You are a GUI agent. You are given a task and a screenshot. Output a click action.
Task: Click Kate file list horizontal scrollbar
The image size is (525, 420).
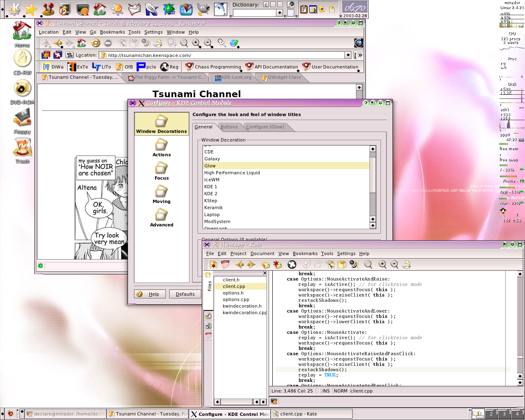[240, 402]
